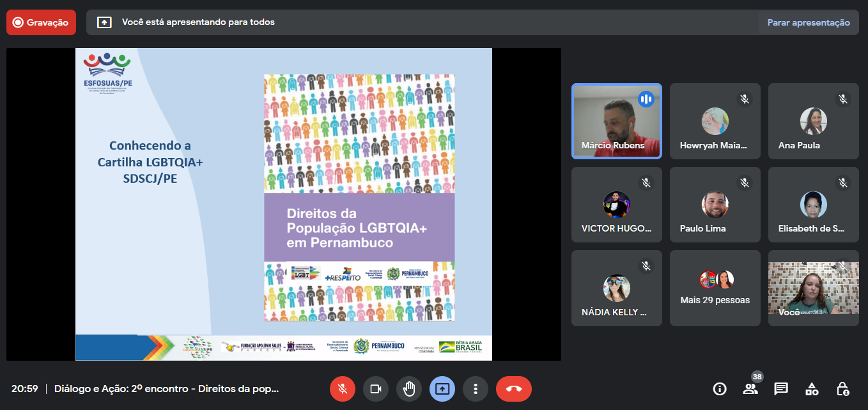Expand the truncated meeting title Diálogo e Ação
Viewport: 868px width, 410px height.
(167, 389)
